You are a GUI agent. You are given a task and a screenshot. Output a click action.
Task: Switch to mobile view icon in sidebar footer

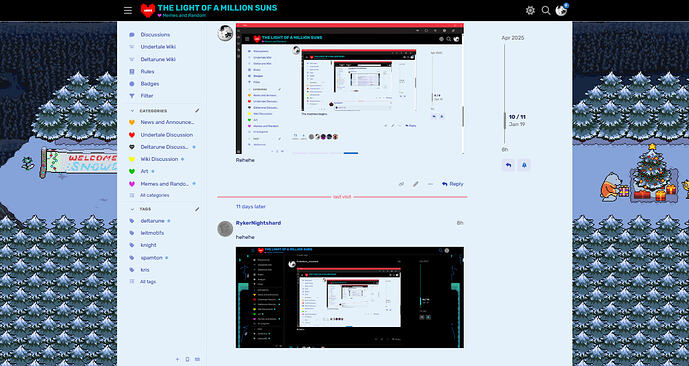coord(188,359)
